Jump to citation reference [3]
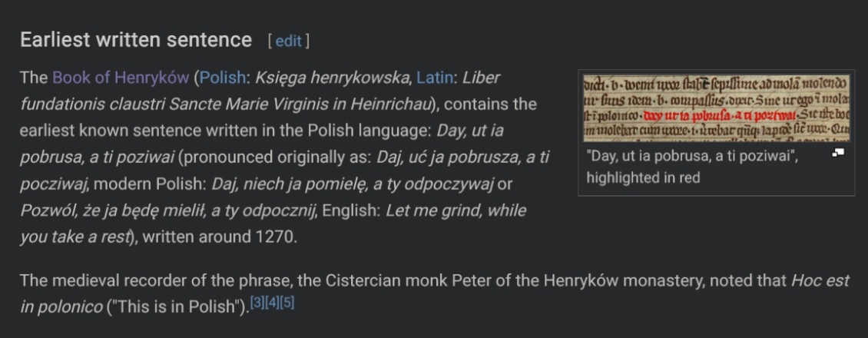The width and height of the screenshot is (868, 338). coord(257,303)
